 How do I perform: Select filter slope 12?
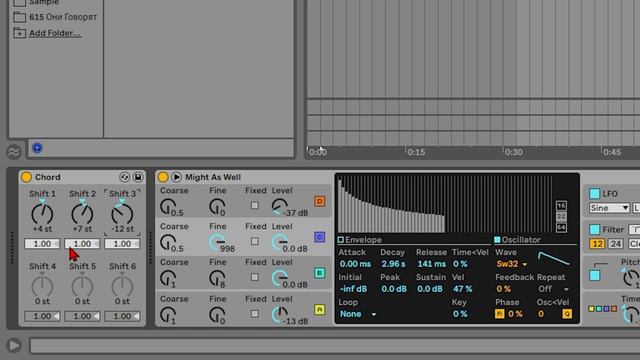tap(597, 244)
